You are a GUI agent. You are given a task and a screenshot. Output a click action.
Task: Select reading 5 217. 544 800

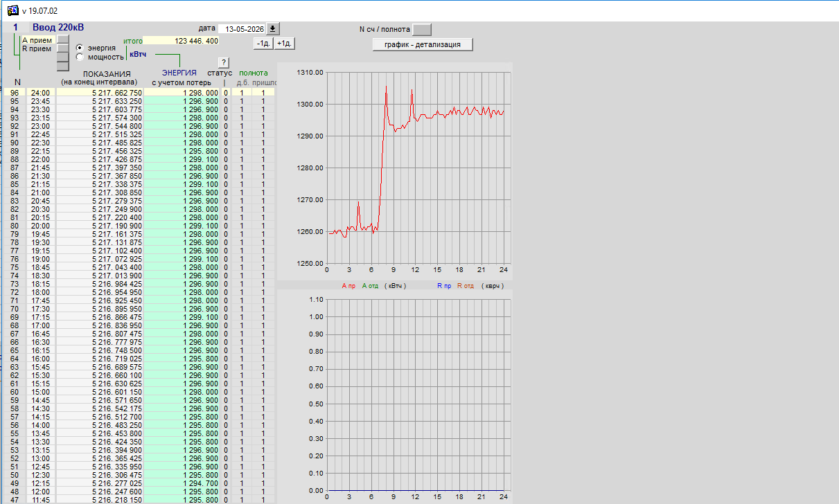coord(100,125)
